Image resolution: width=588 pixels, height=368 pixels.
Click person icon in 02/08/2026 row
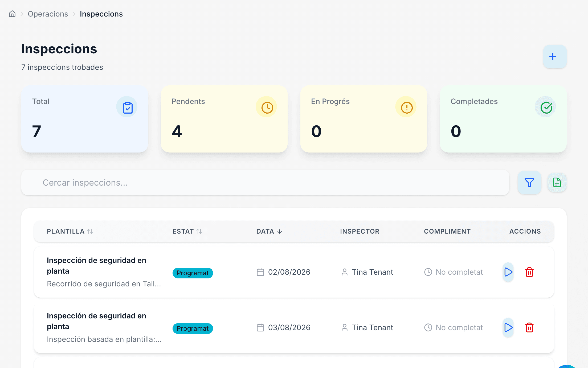[344, 272]
